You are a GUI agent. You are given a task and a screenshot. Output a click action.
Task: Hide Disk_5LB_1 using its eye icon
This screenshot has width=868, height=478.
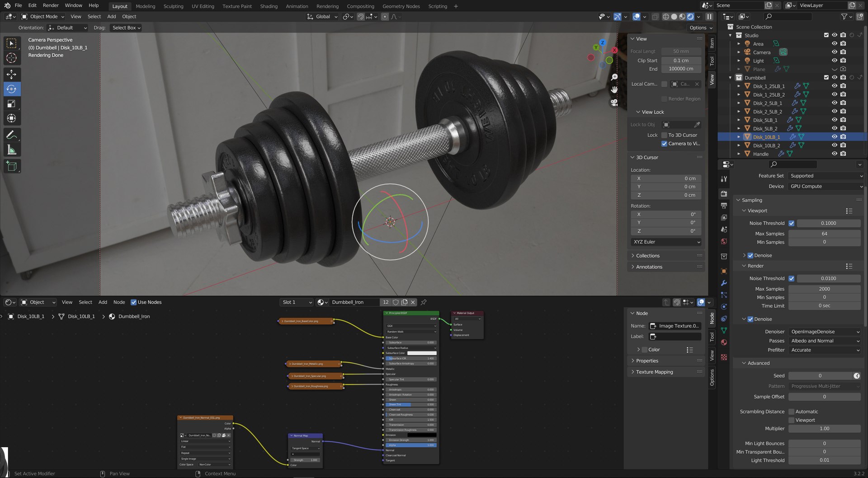835,120
